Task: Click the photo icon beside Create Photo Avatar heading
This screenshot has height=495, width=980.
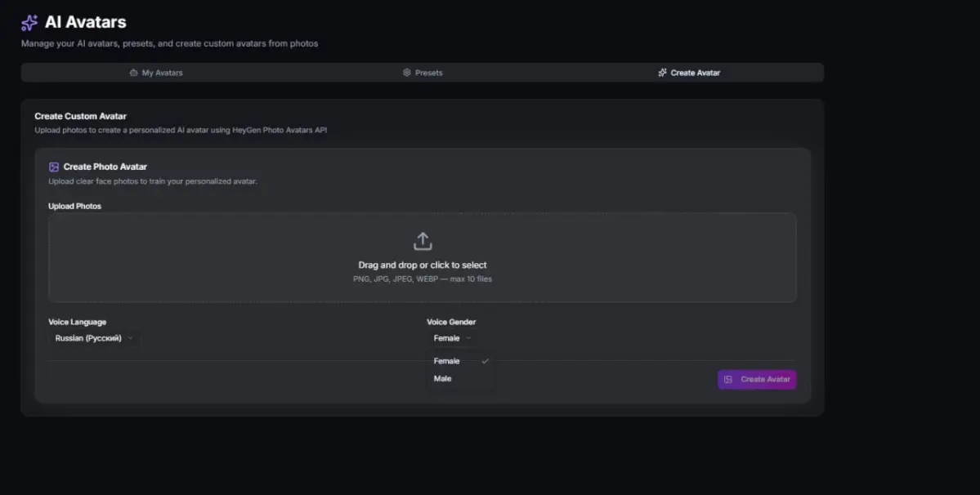Action: coord(54,166)
